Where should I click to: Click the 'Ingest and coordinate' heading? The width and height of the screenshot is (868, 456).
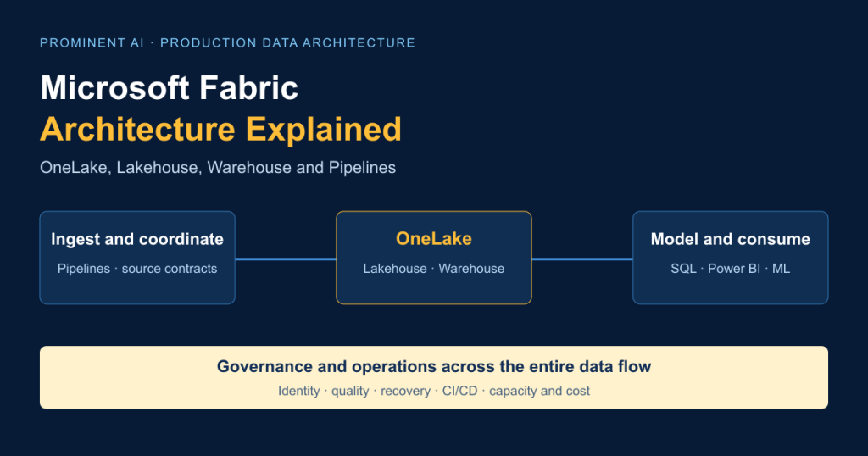pyautogui.click(x=137, y=239)
